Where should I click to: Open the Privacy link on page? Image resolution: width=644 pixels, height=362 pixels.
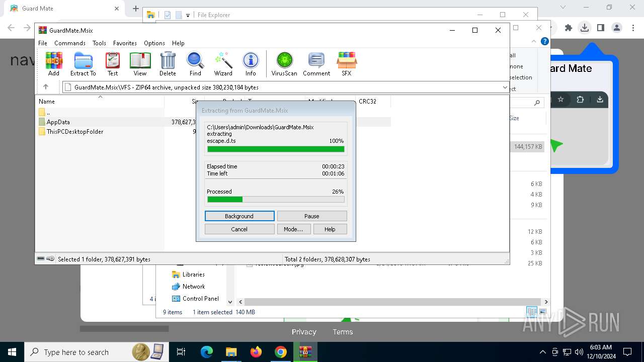tap(304, 332)
